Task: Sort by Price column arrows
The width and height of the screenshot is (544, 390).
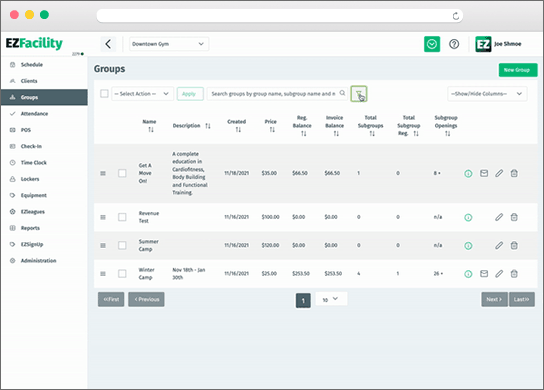Action: click(x=272, y=130)
